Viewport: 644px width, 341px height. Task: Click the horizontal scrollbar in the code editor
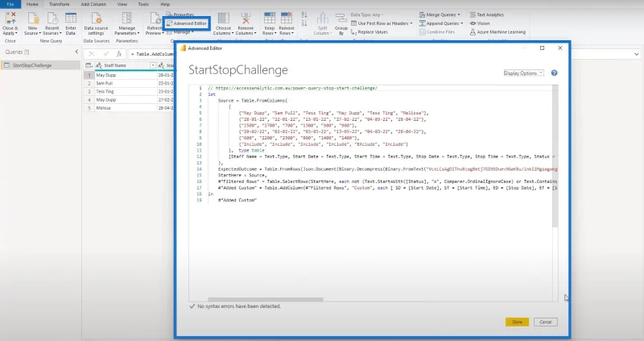[x=266, y=299]
